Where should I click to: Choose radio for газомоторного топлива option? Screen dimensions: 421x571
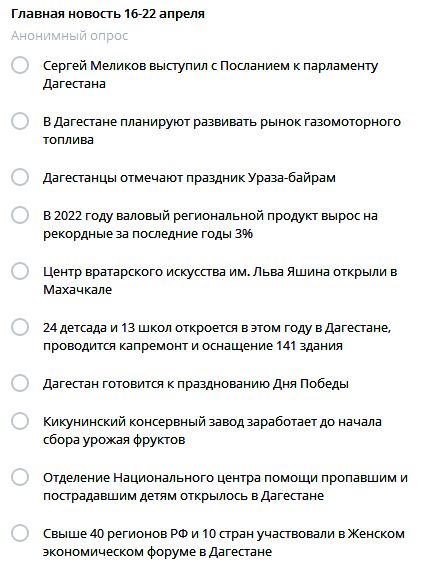[20, 121]
